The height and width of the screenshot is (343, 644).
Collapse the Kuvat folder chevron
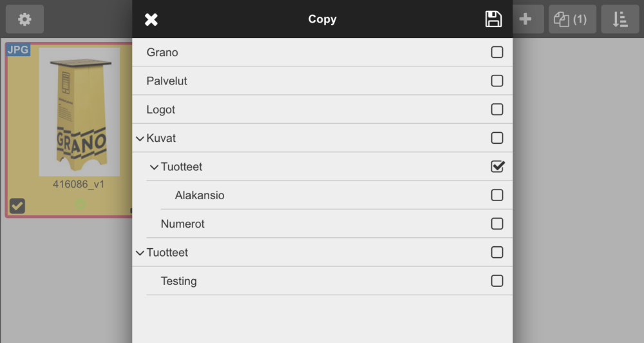140,139
